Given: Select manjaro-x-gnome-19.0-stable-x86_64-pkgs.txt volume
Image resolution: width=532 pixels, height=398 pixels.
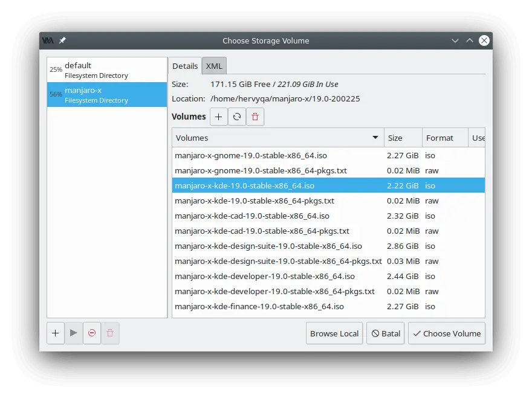Looking at the screenshot, I should [328, 170].
